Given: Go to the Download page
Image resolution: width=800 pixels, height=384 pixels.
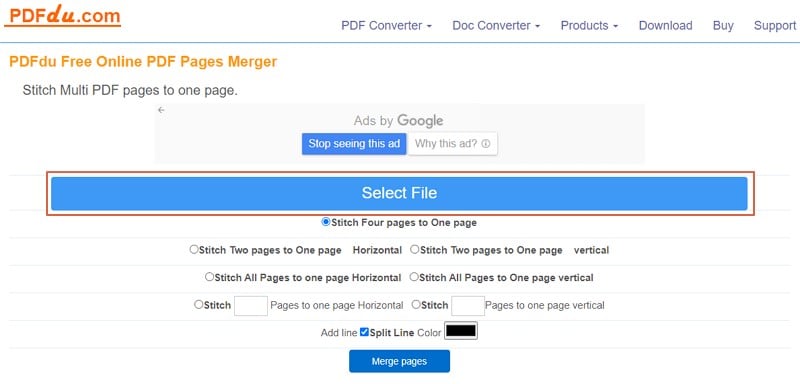Looking at the screenshot, I should 665,25.
